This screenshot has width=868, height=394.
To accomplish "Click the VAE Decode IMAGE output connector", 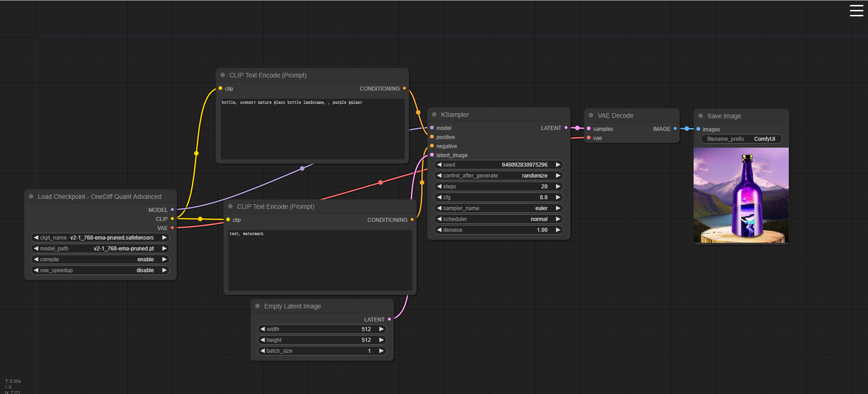I will 675,129.
